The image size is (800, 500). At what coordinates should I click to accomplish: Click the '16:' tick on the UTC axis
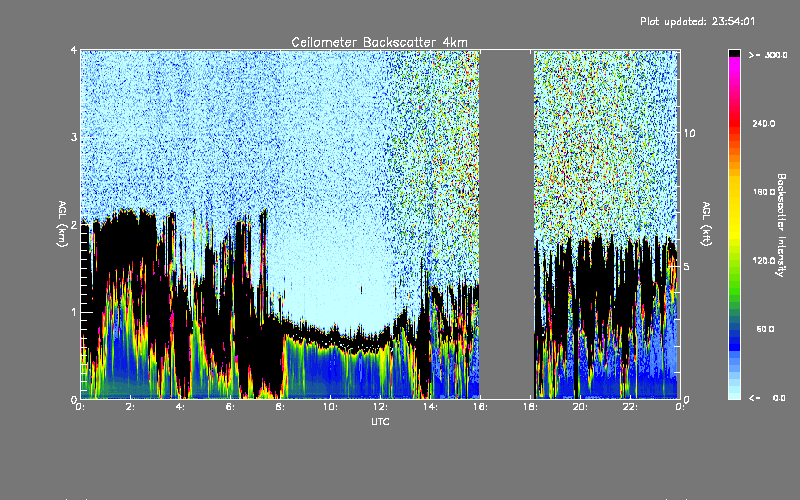tap(480, 407)
